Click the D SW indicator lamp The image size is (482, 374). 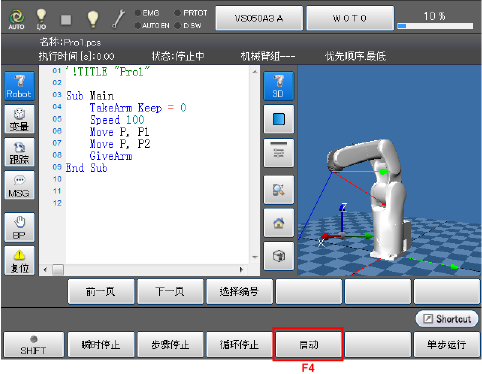(x=178, y=25)
